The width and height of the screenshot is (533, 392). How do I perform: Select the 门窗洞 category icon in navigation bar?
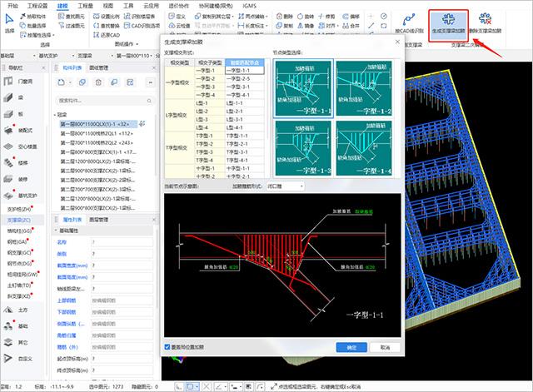click(9, 82)
